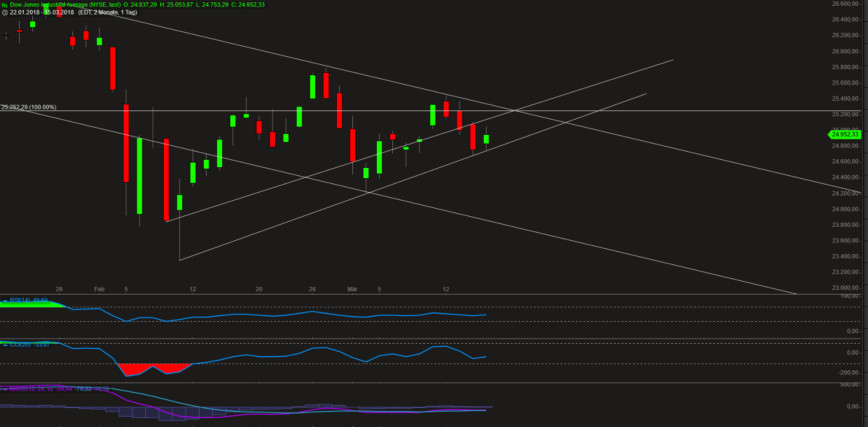The width and height of the screenshot is (868, 427).
Task: Click the 'Mär' label on the time axis
Action: (352, 289)
